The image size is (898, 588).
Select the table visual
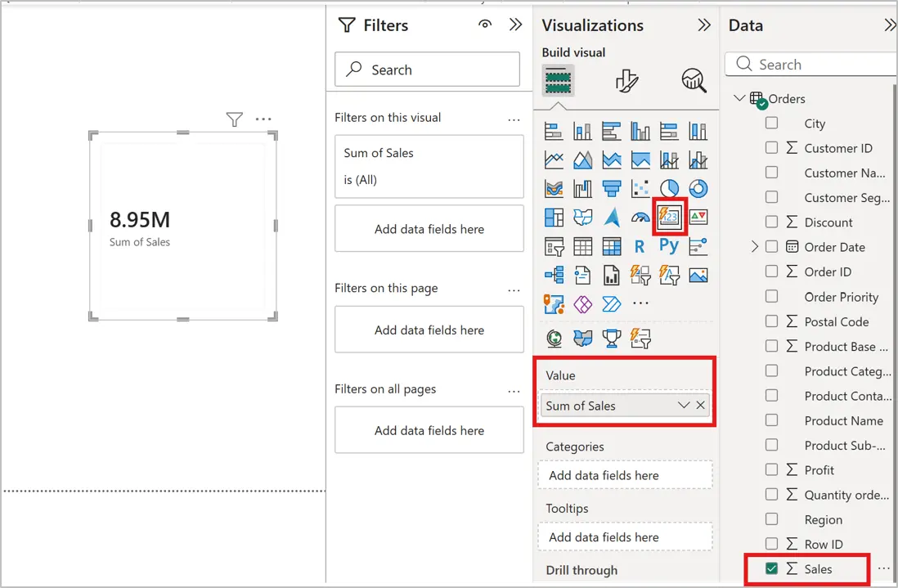tap(582, 246)
